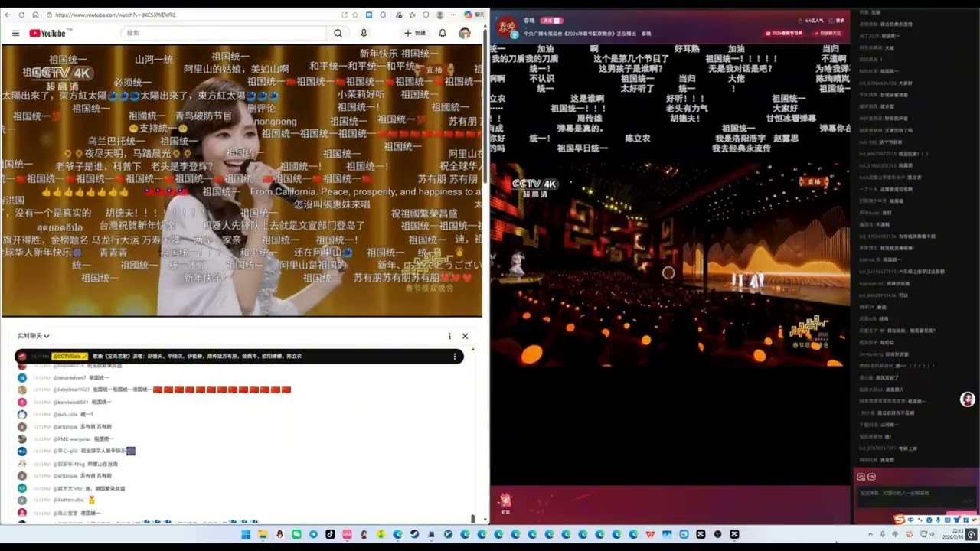Screen dimensions: 980x551
Task: Click the YouTube video player
Action: tap(242, 180)
